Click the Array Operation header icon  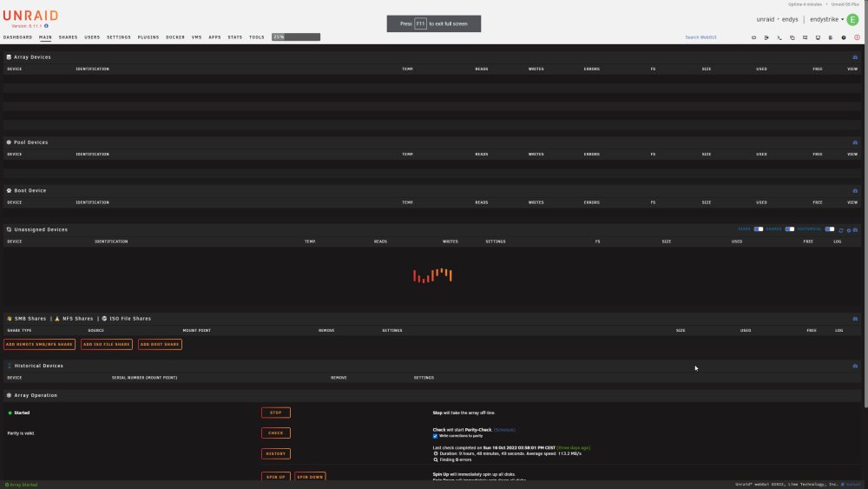click(9, 395)
